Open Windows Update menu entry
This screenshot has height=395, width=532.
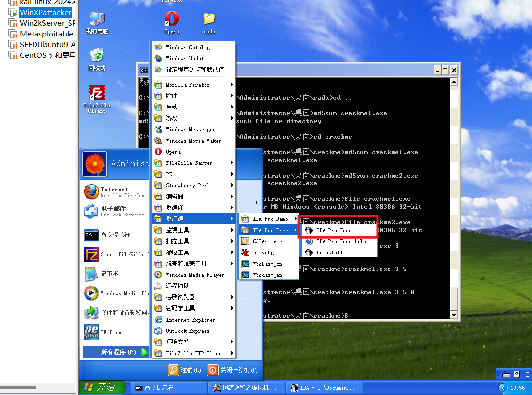coord(193,58)
